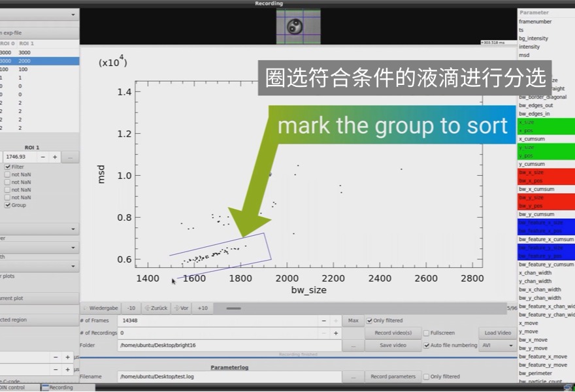Click the playback position slider handle
Image resolution: width=575 pixels, height=392 pixels.
point(234,308)
